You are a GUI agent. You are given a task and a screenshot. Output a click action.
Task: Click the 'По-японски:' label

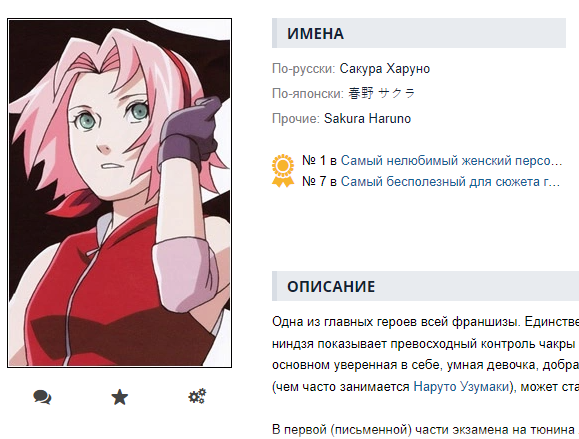point(308,93)
